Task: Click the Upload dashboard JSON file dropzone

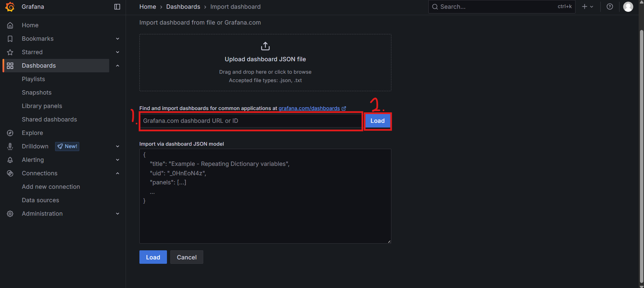Action: coord(265,63)
